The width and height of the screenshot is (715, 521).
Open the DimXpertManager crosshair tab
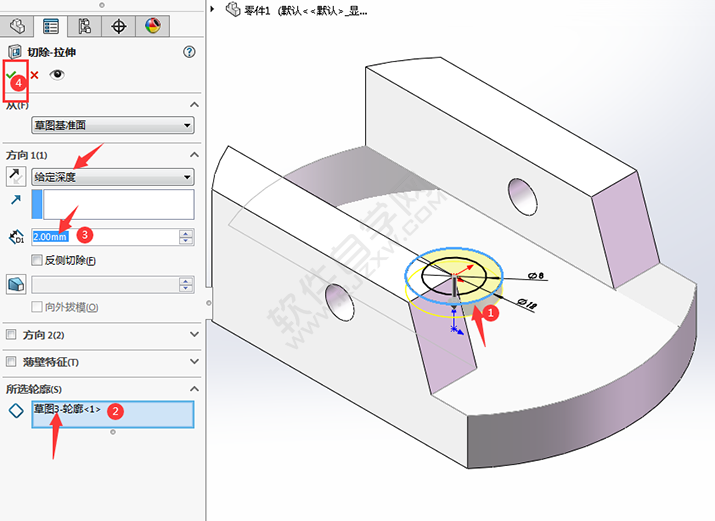pos(119,26)
